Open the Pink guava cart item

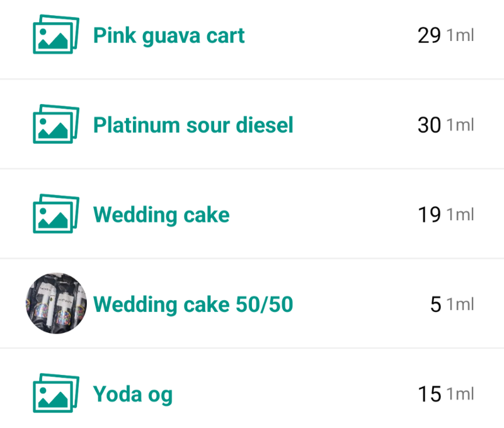tap(169, 35)
